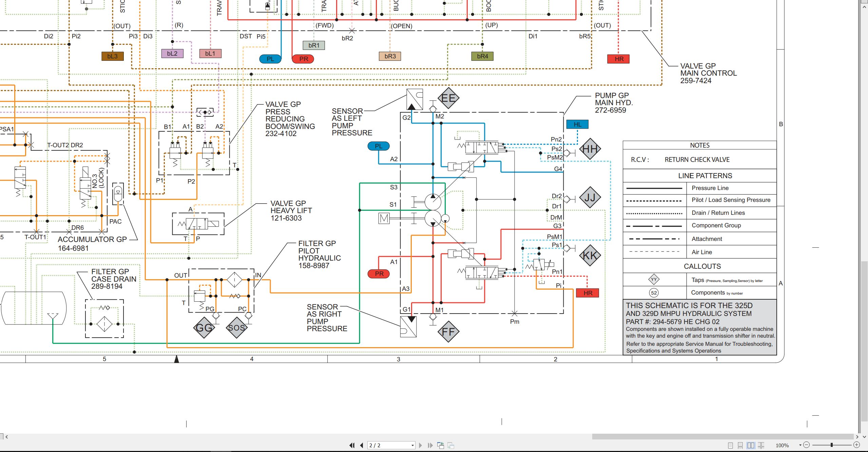The width and height of the screenshot is (868, 452).
Task: Click the ACCUMULATOR GP 164-6981 label
Action: coord(92,244)
